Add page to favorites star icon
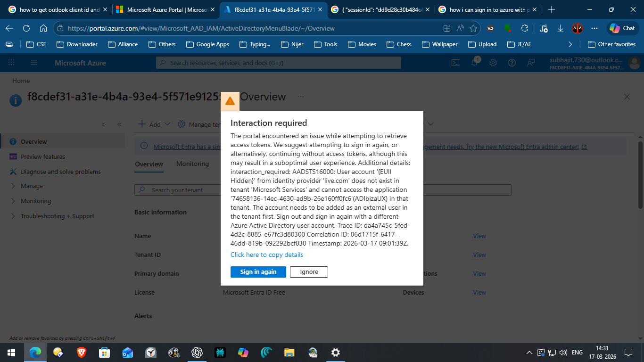The width and height of the screenshot is (644, 362). click(x=473, y=28)
